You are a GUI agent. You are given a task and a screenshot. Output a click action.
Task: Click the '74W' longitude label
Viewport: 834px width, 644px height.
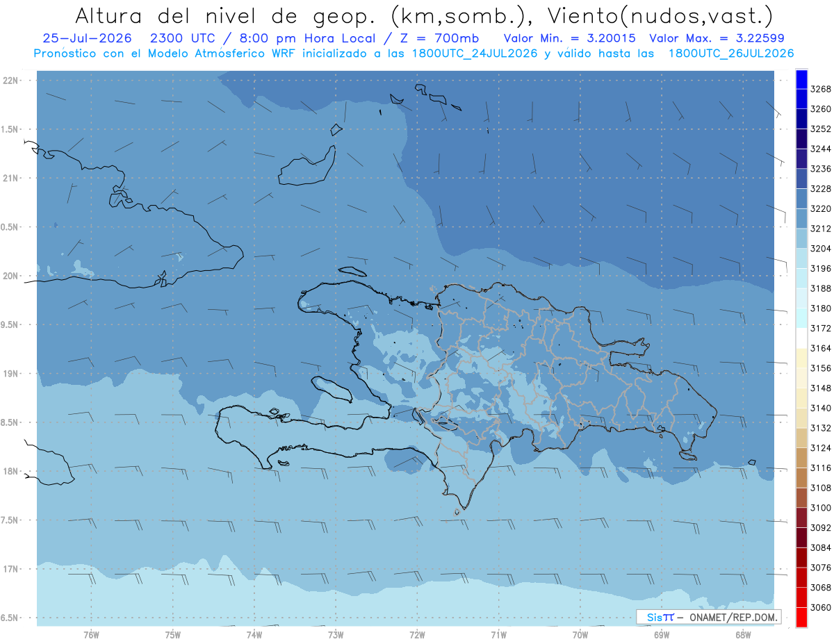254,634
